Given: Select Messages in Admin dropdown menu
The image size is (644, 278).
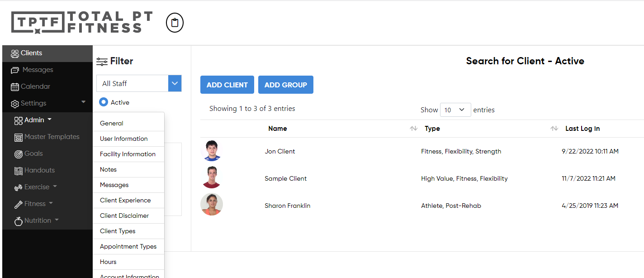Looking at the screenshot, I should click(128, 185).
